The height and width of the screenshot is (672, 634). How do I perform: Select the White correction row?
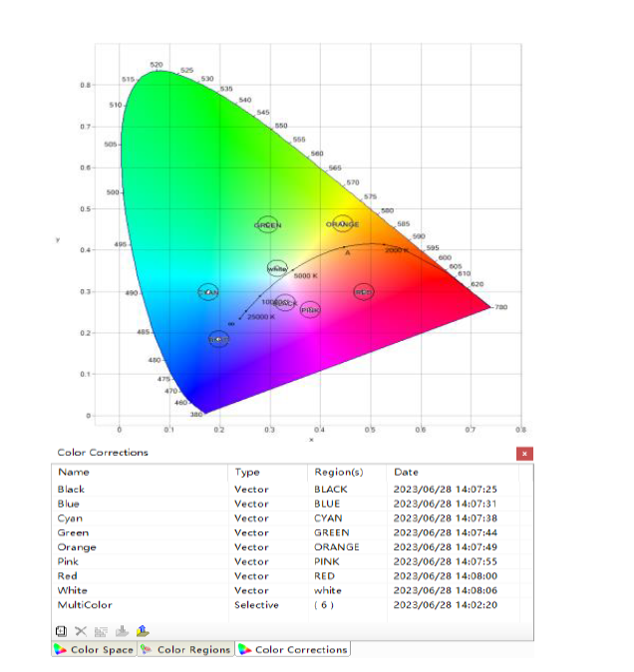(x=293, y=590)
